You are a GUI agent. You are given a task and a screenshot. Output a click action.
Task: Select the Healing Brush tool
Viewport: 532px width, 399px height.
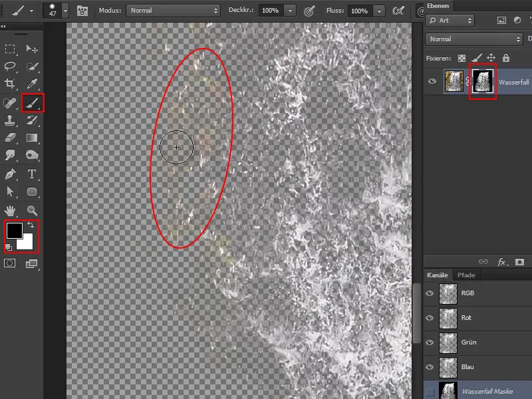(10, 102)
